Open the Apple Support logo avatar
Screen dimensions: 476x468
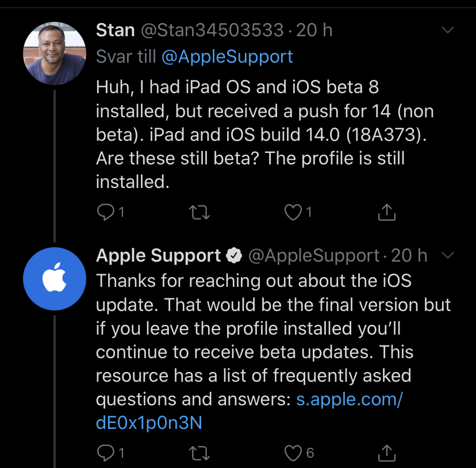pyautogui.click(x=55, y=279)
